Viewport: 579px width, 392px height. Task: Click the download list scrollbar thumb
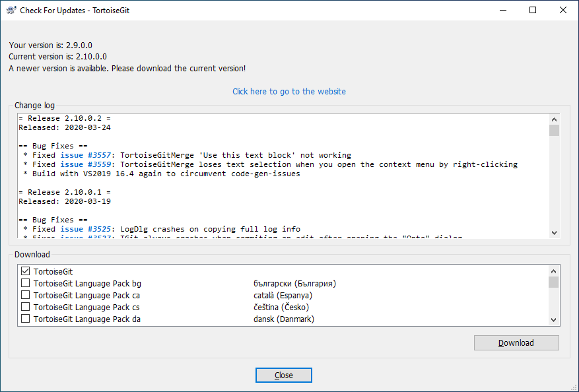(x=554, y=282)
